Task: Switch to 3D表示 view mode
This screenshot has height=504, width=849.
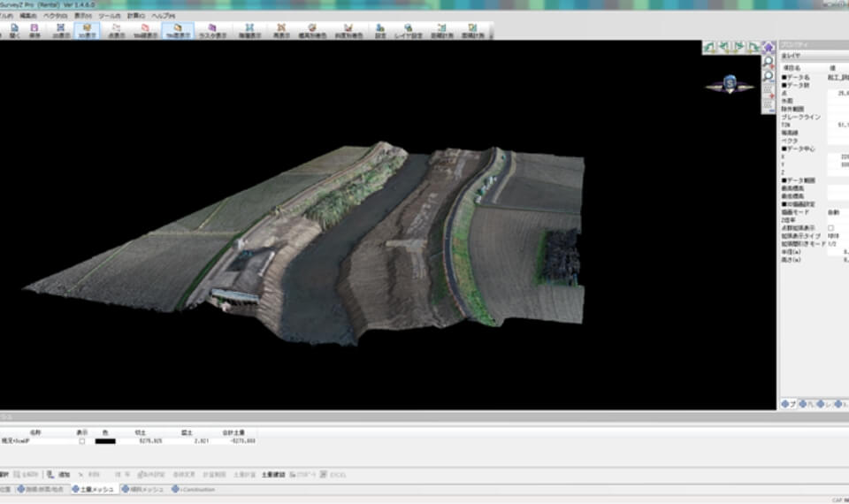Action: 88,31
